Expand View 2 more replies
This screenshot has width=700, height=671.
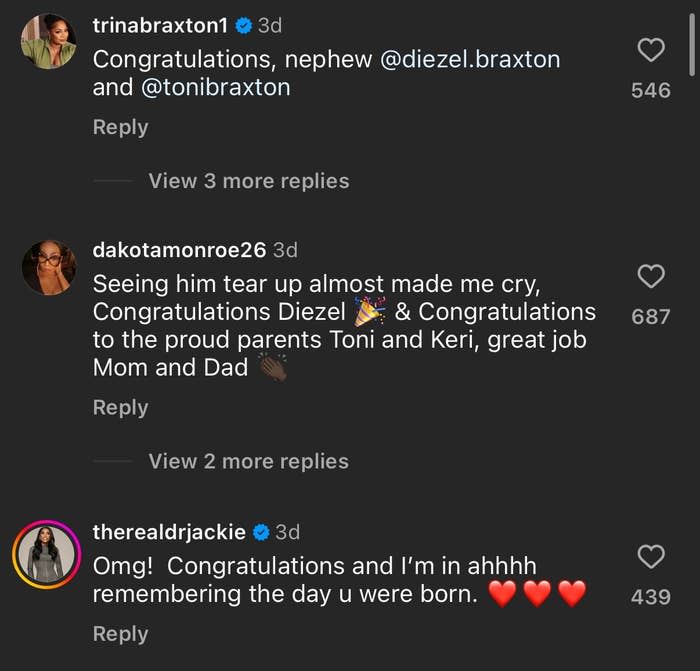[x=248, y=461]
